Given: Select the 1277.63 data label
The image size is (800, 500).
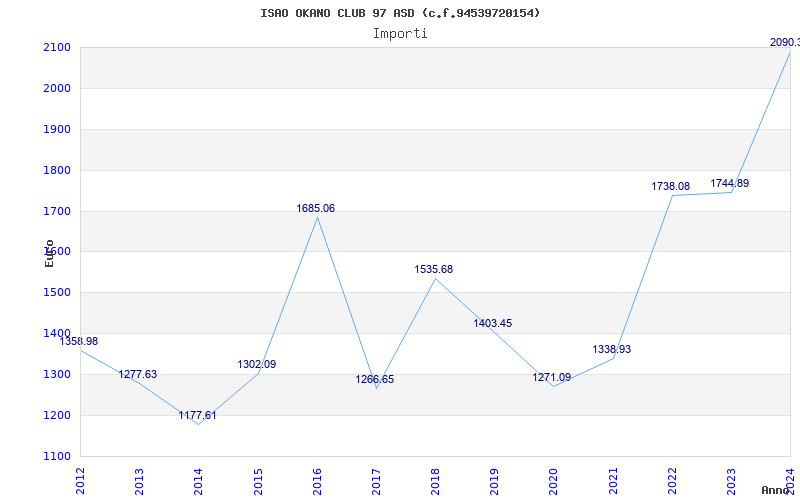Looking at the screenshot, I should pyautogui.click(x=138, y=374).
